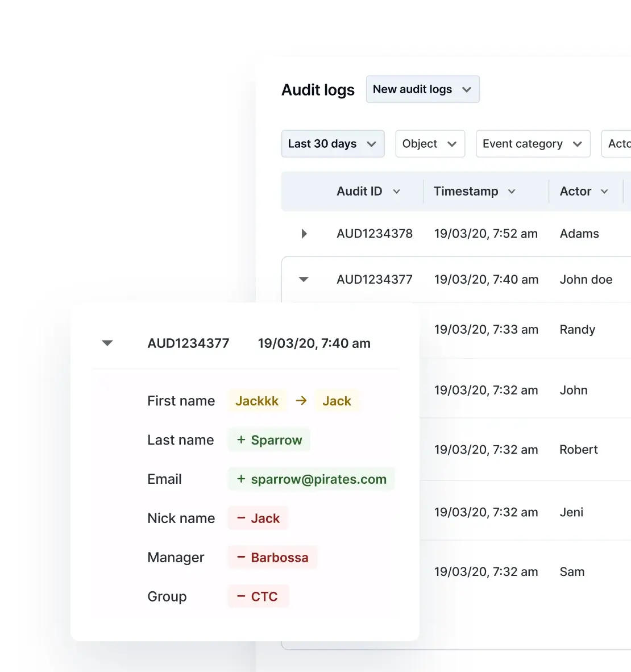Click the right-pointing expand arrow on row AUD1234378

point(304,234)
